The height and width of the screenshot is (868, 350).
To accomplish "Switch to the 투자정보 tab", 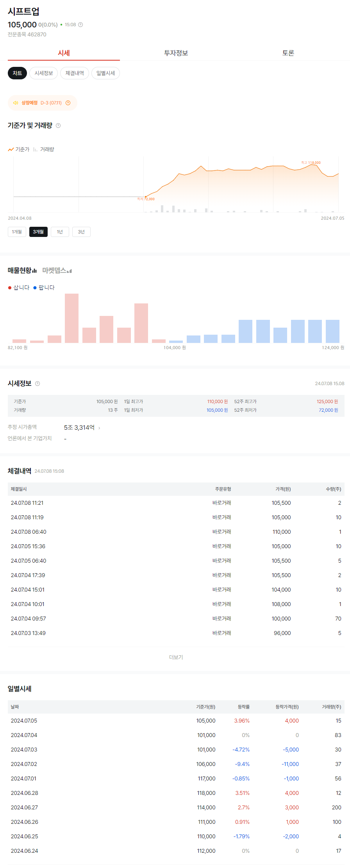I will point(176,53).
